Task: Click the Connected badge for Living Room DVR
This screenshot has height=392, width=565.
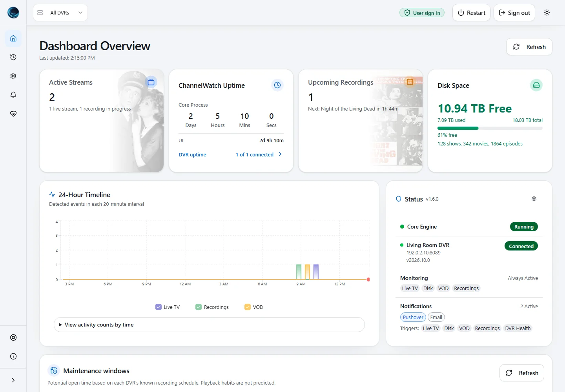Action: point(521,246)
